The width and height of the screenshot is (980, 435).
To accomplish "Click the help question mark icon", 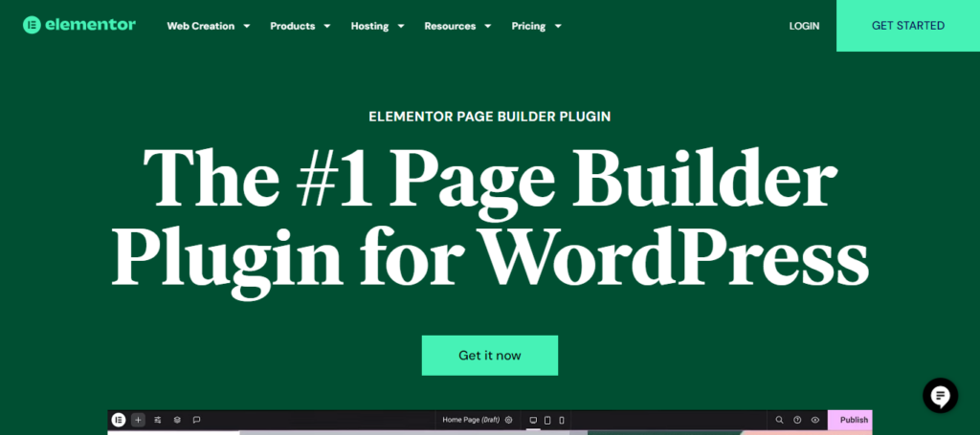I will point(797,420).
